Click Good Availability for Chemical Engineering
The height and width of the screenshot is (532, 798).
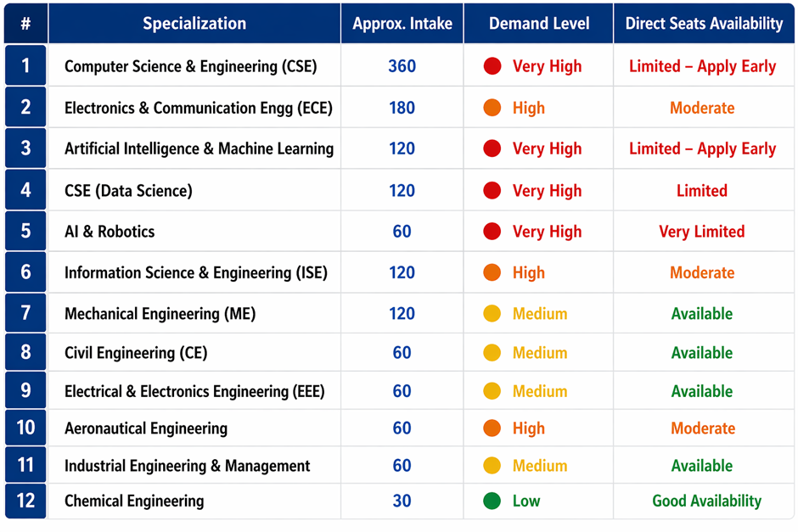point(706,501)
